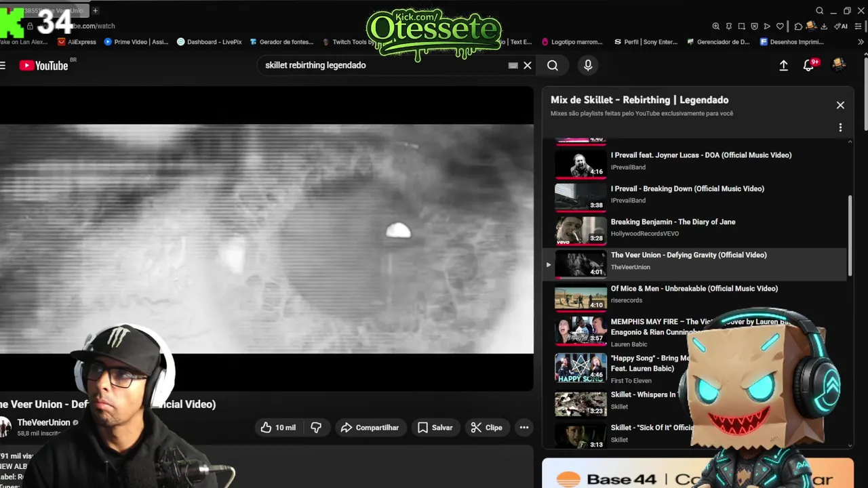
Task: Click the MEMPHIS MAY FIRE 3:57 thumbnail
Action: click(580, 330)
